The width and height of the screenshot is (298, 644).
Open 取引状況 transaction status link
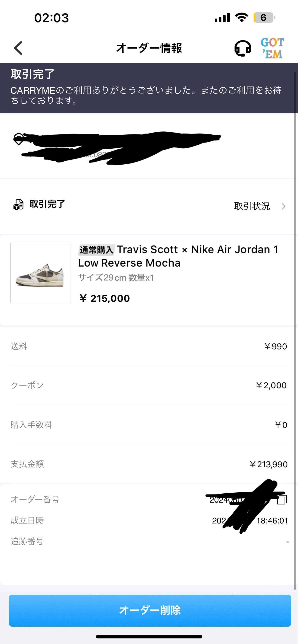coord(252,207)
